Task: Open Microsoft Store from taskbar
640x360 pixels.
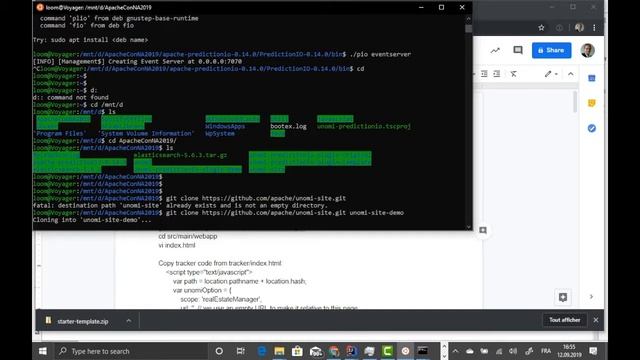Action: tap(297, 351)
